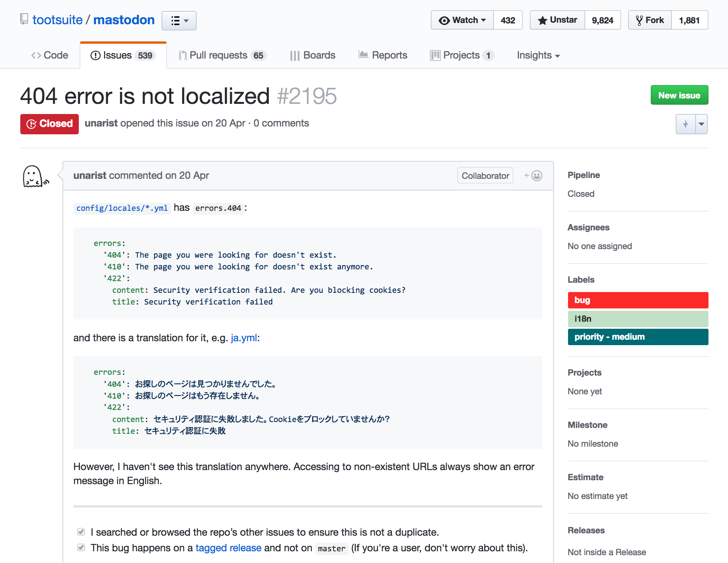Open the dropdown arrow beside the pin button
This screenshot has height=563, width=728.
(701, 124)
